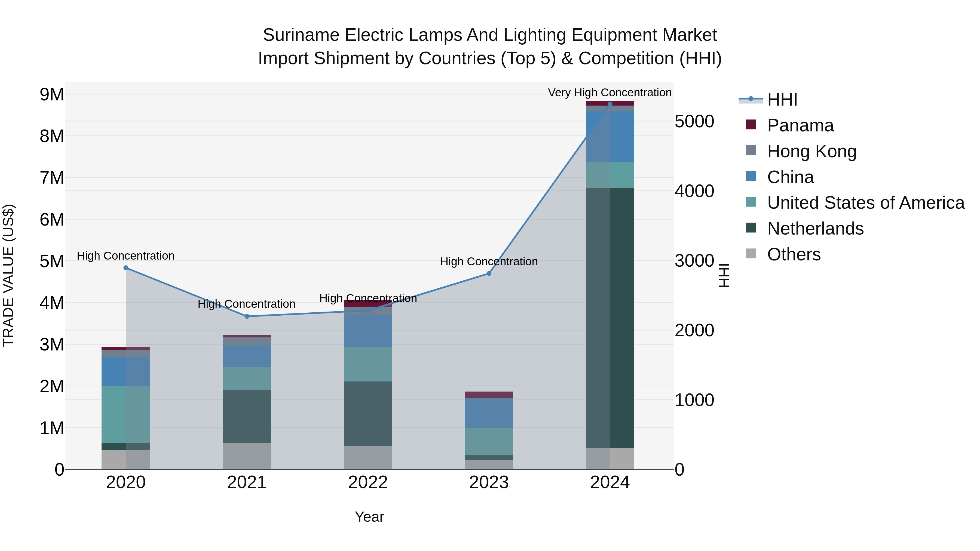The width and height of the screenshot is (980, 551).
Task: Click the 'High Concentration' label above 2021
Action: (247, 304)
